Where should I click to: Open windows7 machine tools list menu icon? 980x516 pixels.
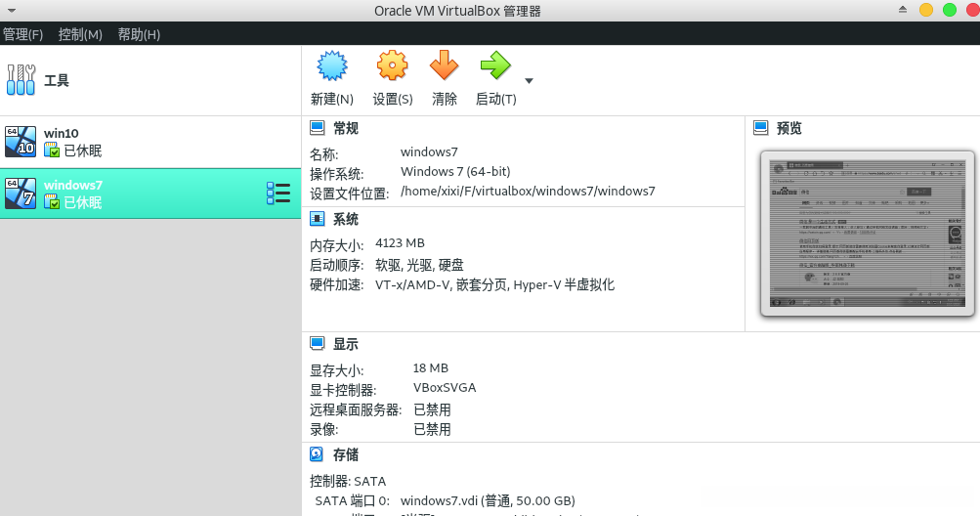(x=278, y=193)
